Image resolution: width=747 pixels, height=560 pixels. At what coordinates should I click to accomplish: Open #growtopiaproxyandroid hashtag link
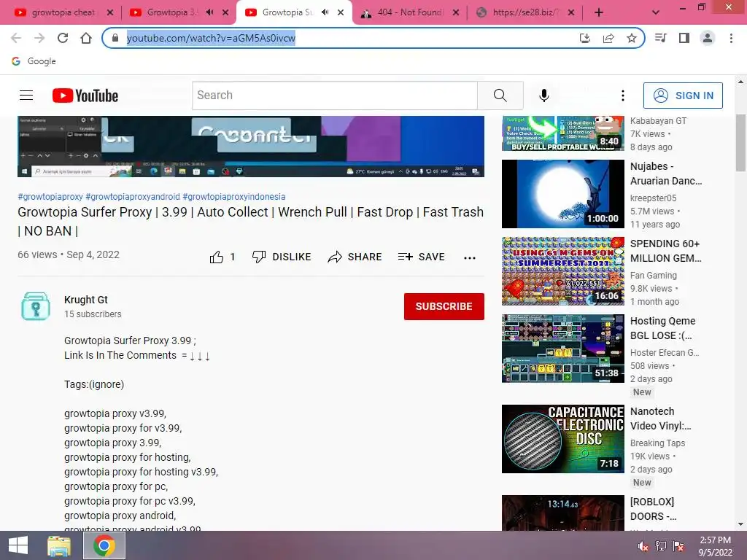[133, 197]
